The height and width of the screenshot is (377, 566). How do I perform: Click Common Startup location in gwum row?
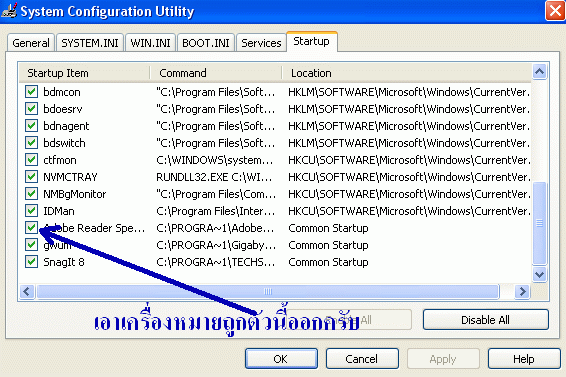328,245
